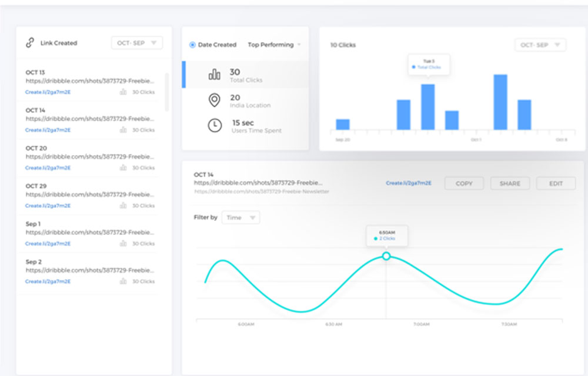The image size is (588, 376).
Task: Open the short link under Sep 2
Action: pyautogui.click(x=48, y=281)
